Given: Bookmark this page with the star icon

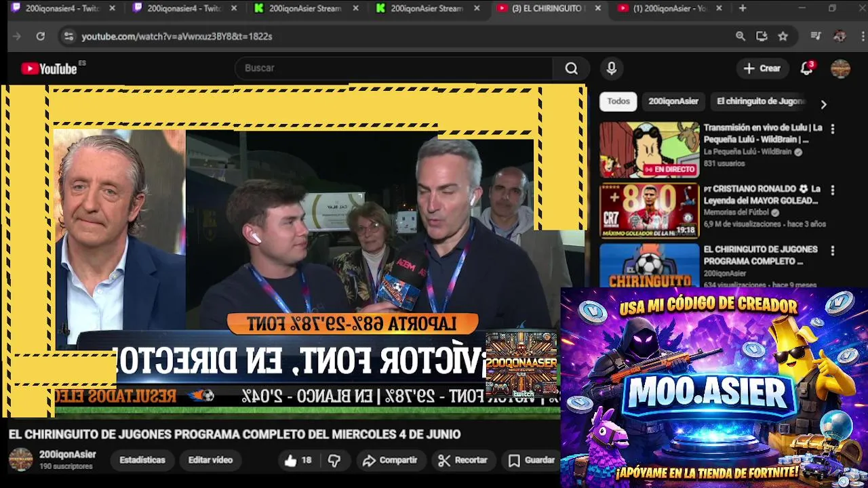Looking at the screenshot, I should tap(783, 37).
